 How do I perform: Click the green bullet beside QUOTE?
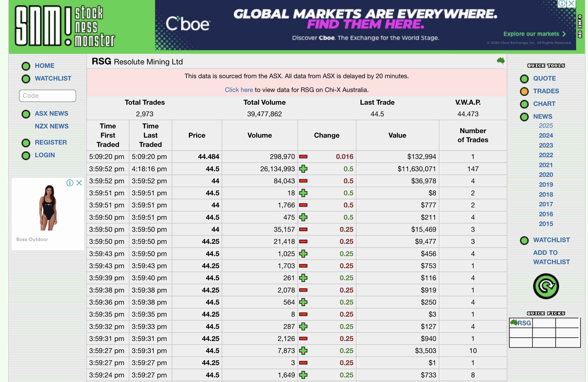pos(524,79)
